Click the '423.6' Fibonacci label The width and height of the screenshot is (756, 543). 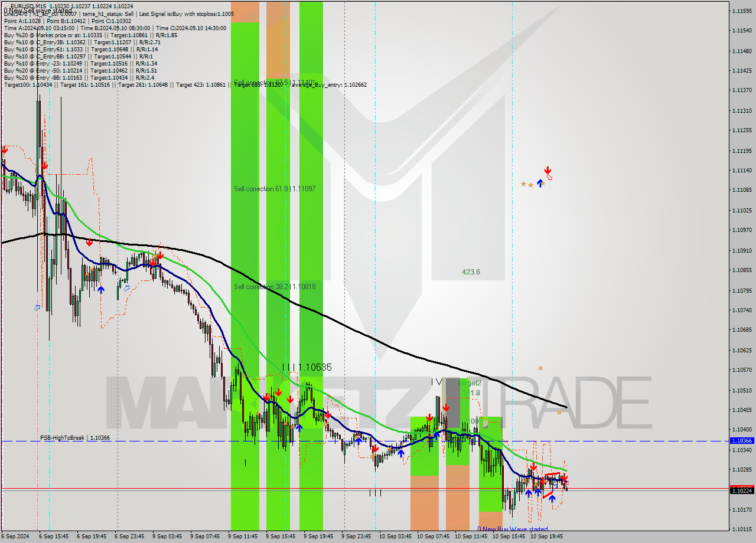coord(471,272)
